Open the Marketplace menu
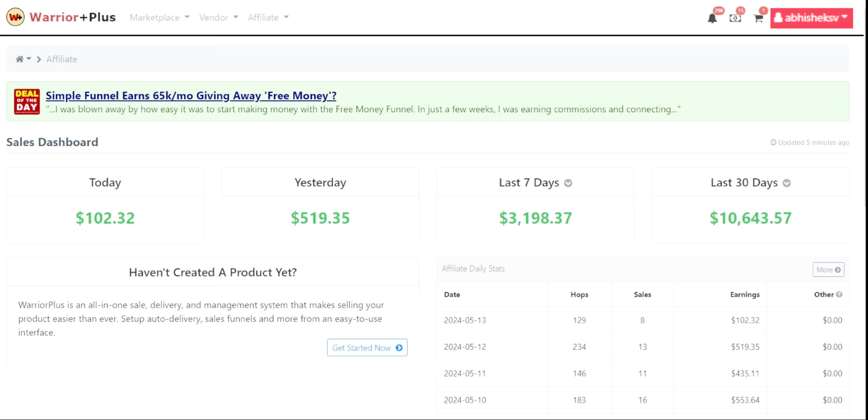Viewport: 868px width, 420px height. coord(159,17)
